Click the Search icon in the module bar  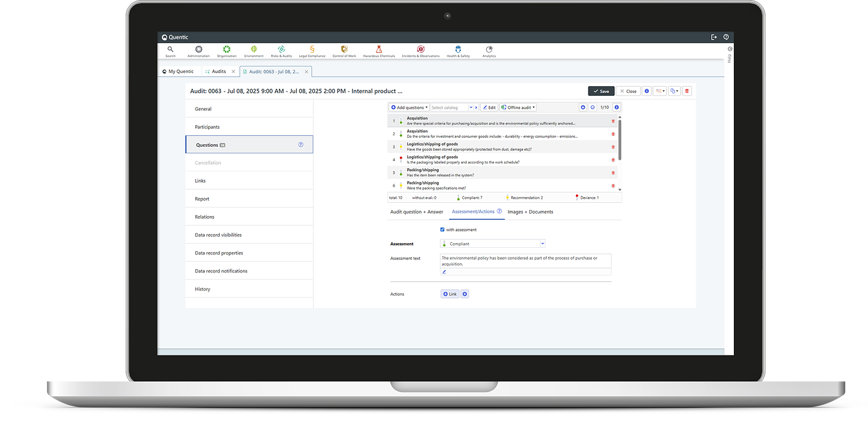pyautogui.click(x=170, y=50)
